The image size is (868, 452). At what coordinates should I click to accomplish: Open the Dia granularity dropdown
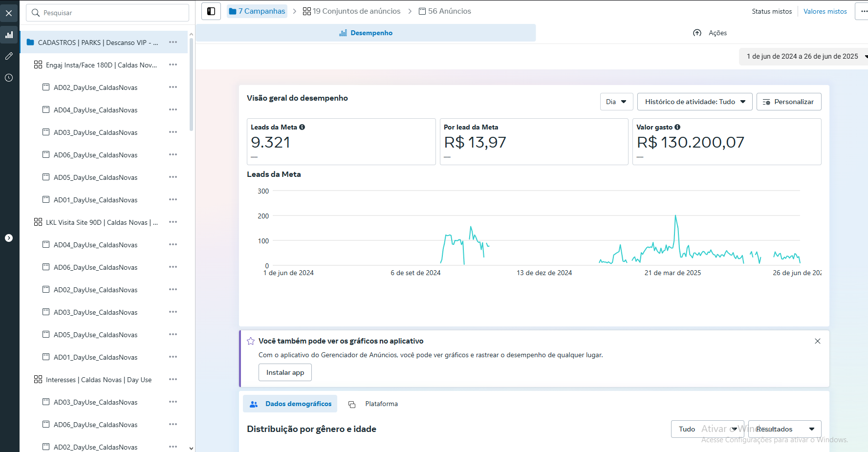pyautogui.click(x=616, y=102)
